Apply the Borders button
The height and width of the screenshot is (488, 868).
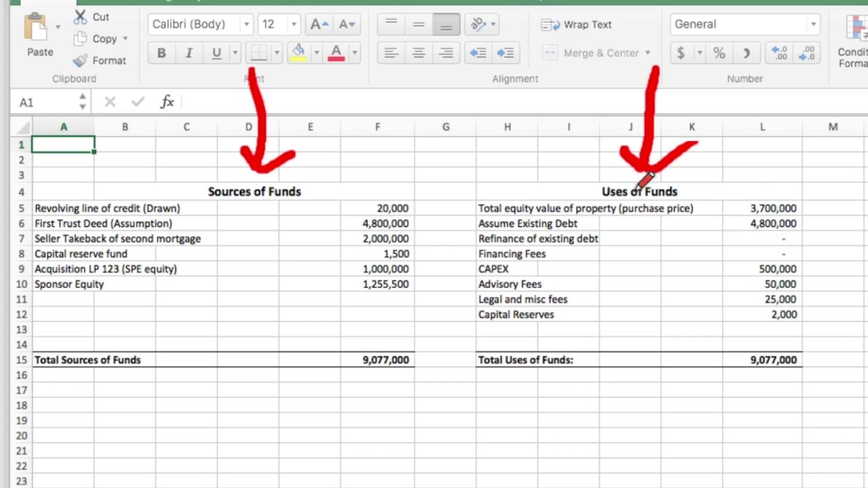click(258, 53)
